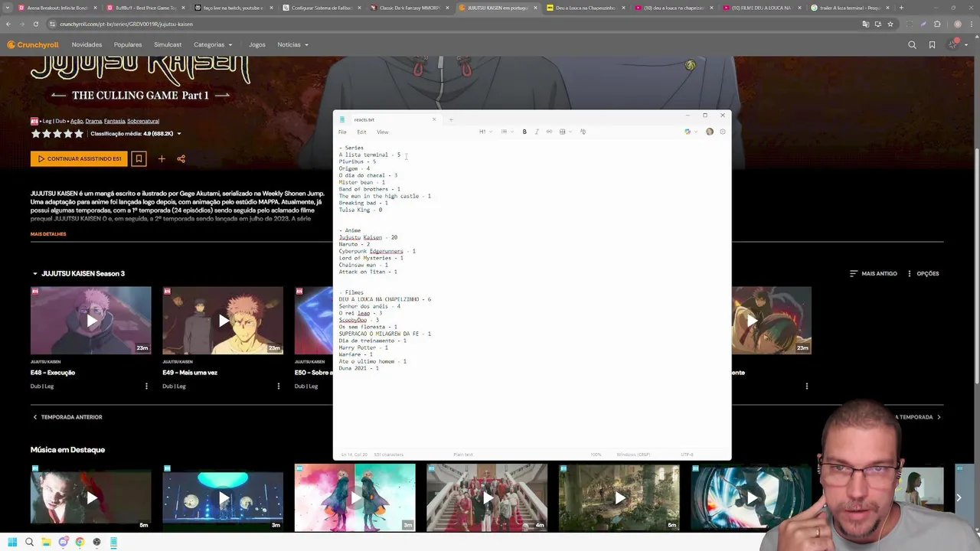Screen dimensions: 980x551
Task: Open Populares in Crunchyroll nav
Action: 128,44
